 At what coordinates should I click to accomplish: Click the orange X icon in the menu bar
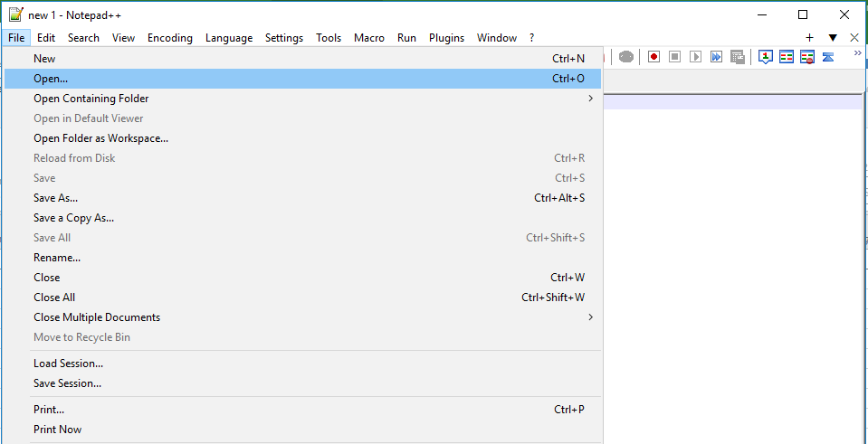tap(854, 38)
